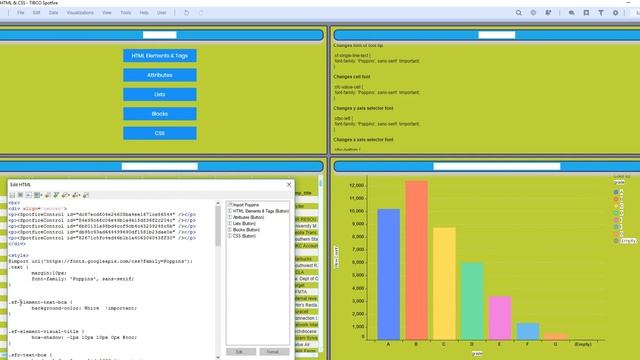640x360 pixels.
Task: Click the yellow C bar in chart
Action: coord(444,284)
